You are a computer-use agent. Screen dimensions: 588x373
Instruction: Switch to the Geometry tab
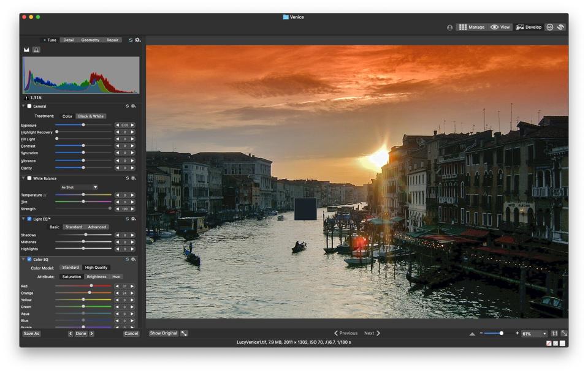(x=90, y=40)
